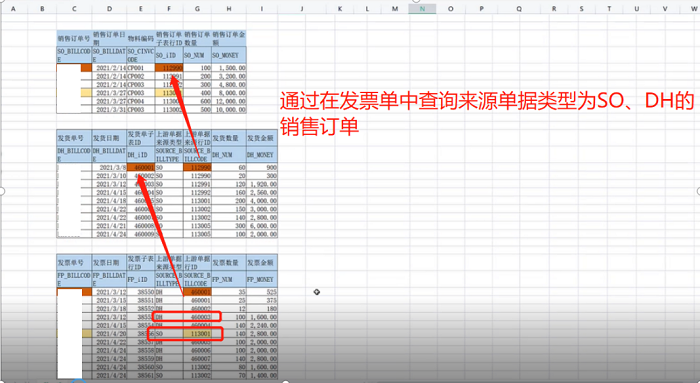Select column A header
The width and height of the screenshot is (700, 383).
[13, 8]
